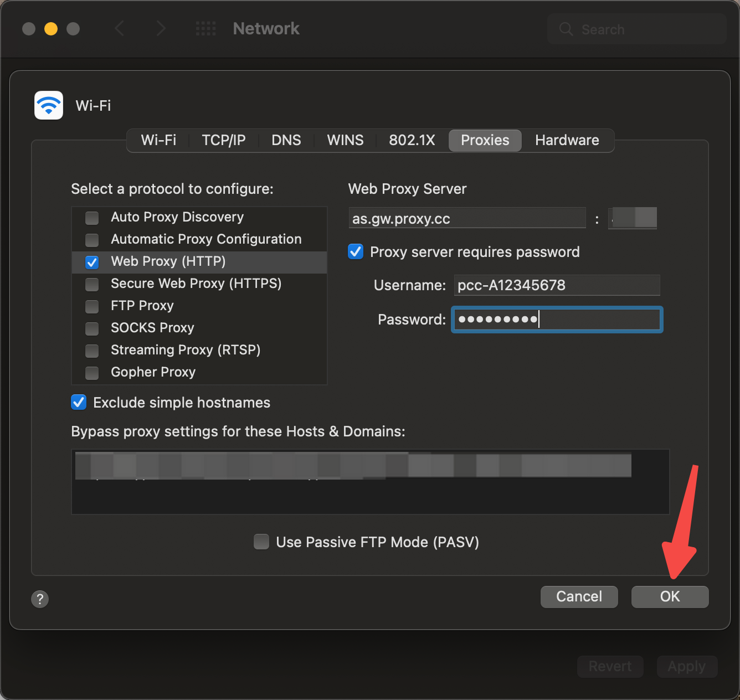The image size is (740, 700).
Task: Enable Secure Web Proxy (HTTPS) checkbox
Action: (92, 284)
